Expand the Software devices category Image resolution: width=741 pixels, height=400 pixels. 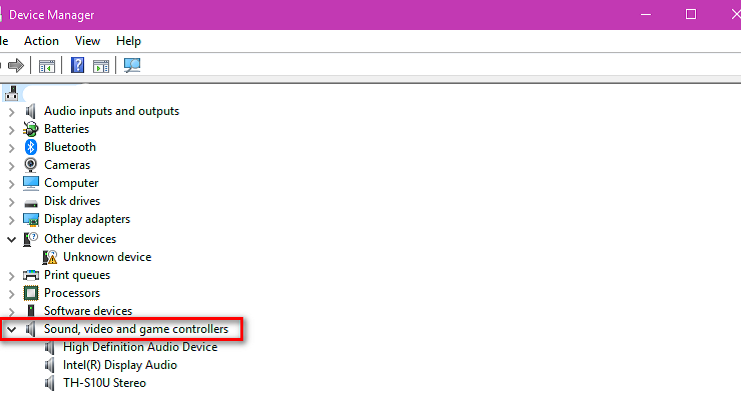(11, 312)
